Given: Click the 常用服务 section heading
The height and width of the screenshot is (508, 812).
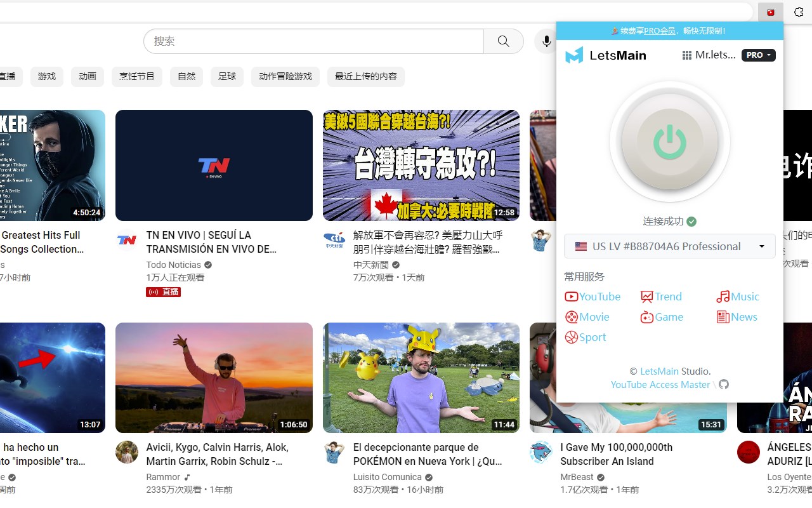Looking at the screenshot, I should (584, 276).
